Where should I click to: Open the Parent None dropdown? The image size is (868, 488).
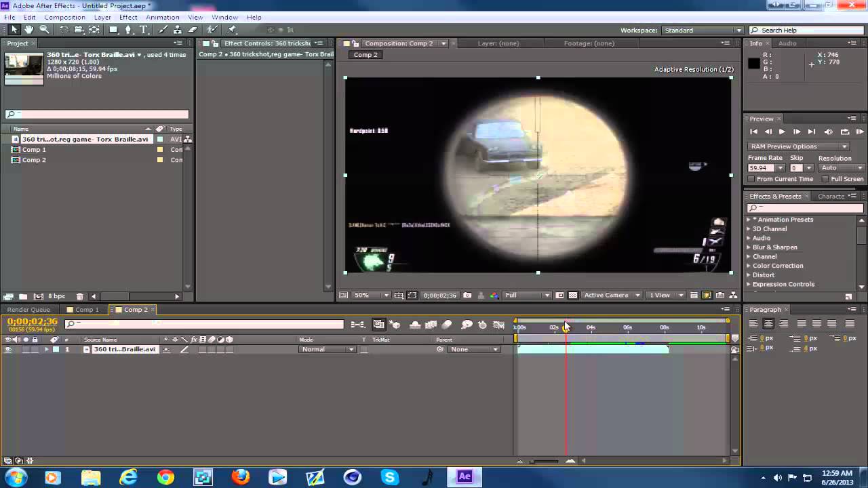point(474,350)
